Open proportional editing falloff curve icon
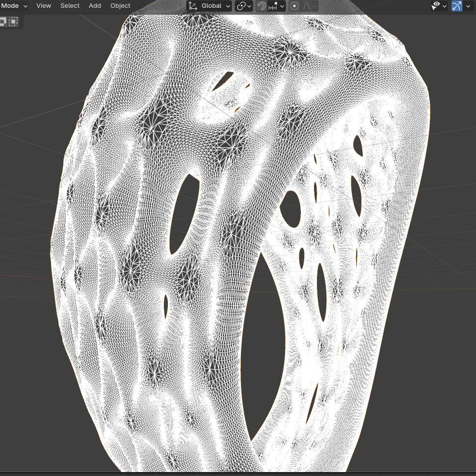 point(307,6)
